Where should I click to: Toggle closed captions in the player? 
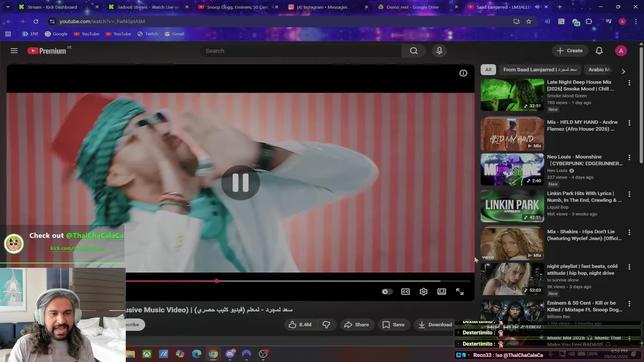click(x=406, y=292)
